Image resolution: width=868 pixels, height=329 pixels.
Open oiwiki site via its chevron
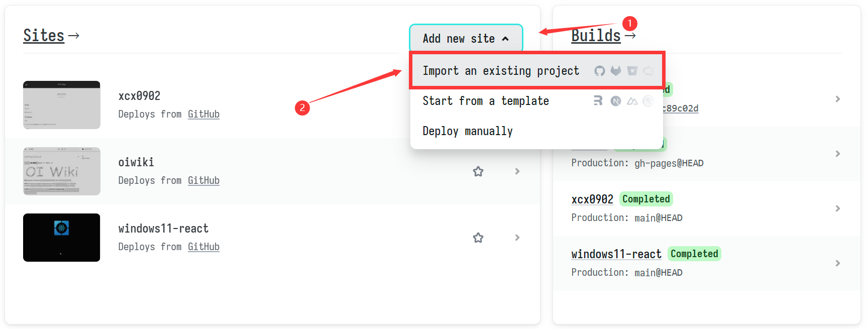[517, 171]
